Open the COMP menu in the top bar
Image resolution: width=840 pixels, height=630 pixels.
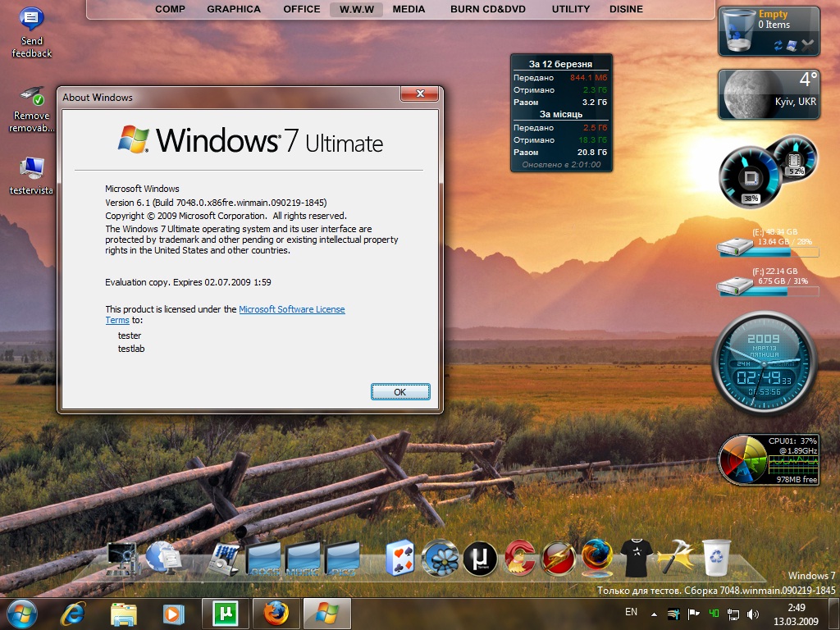(171, 9)
